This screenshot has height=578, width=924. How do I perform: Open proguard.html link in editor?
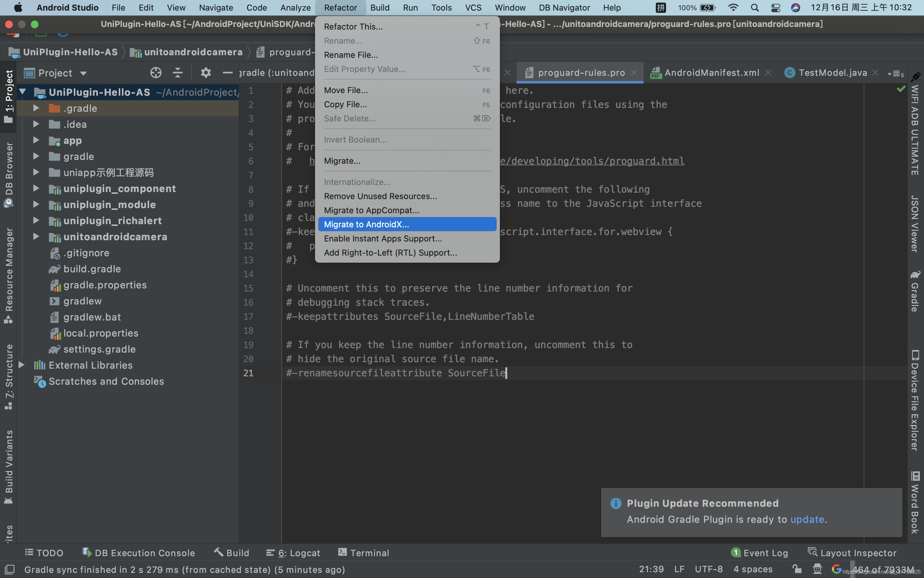(x=592, y=161)
